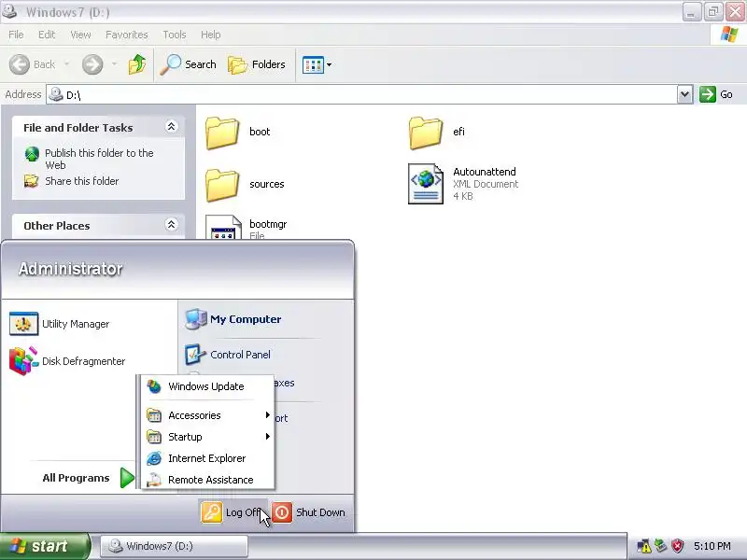Open My Computer from Start menu
The height and width of the screenshot is (560, 747).
point(233,319)
